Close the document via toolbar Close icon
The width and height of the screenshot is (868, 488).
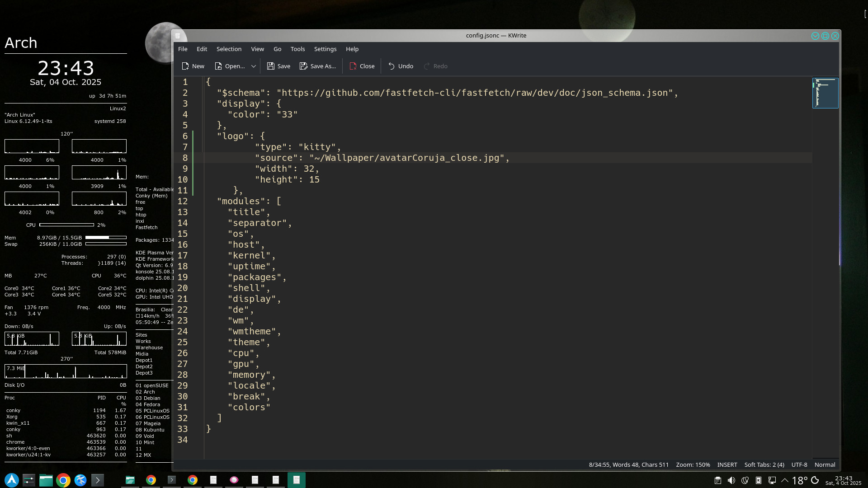pyautogui.click(x=353, y=66)
